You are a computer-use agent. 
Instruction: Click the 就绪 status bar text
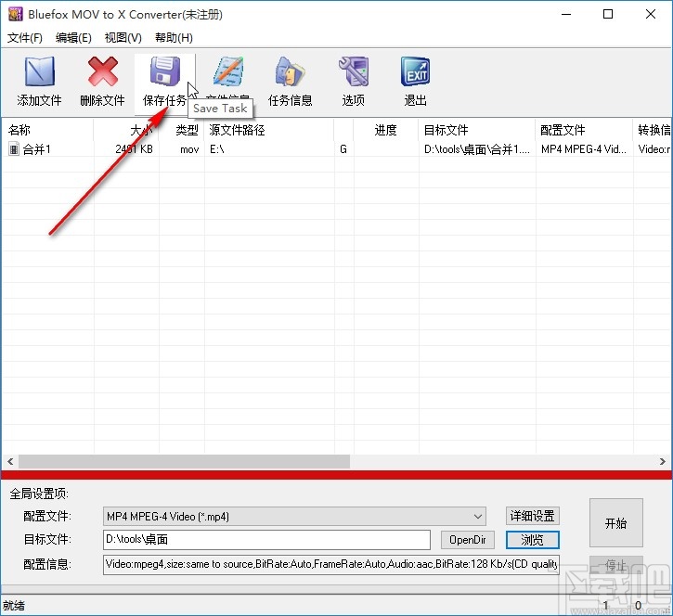point(14,605)
